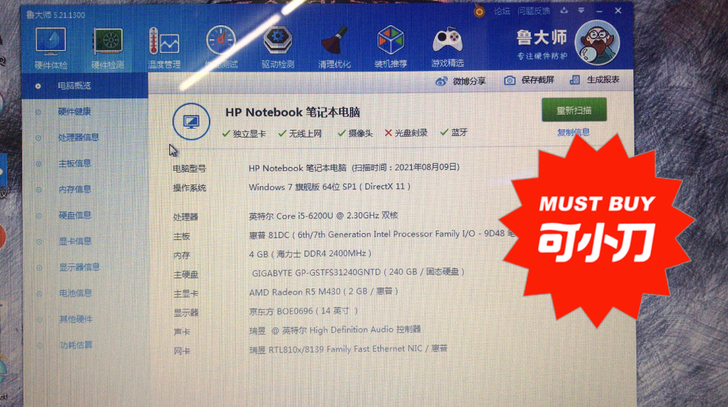Click the '4 GB ( 海力士 DDR4 2400MHz )' value
This screenshot has height=407, width=728.
click(x=310, y=254)
